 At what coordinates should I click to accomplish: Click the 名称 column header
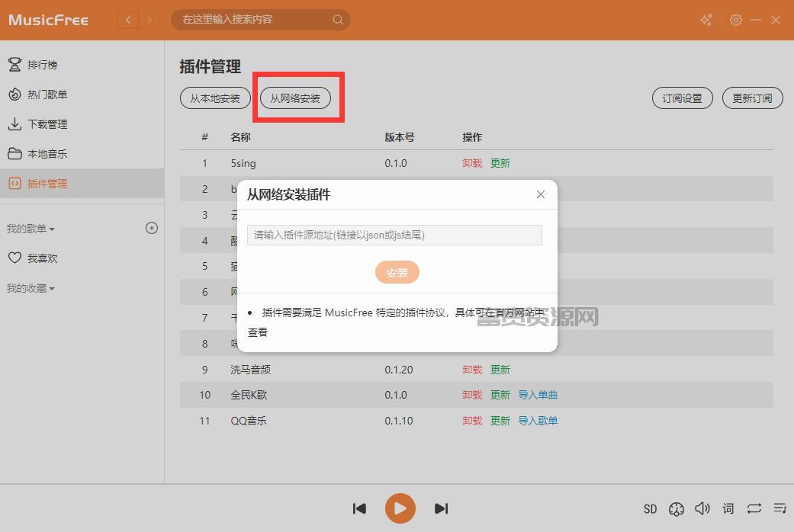(x=240, y=137)
